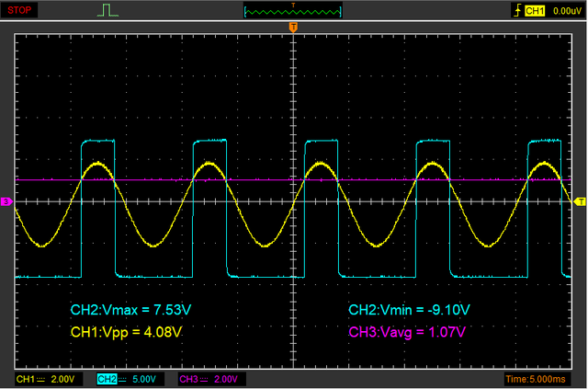Click the yellow trigger level arrow on right edge
This screenshot has width=588, height=389.
[x=579, y=200]
